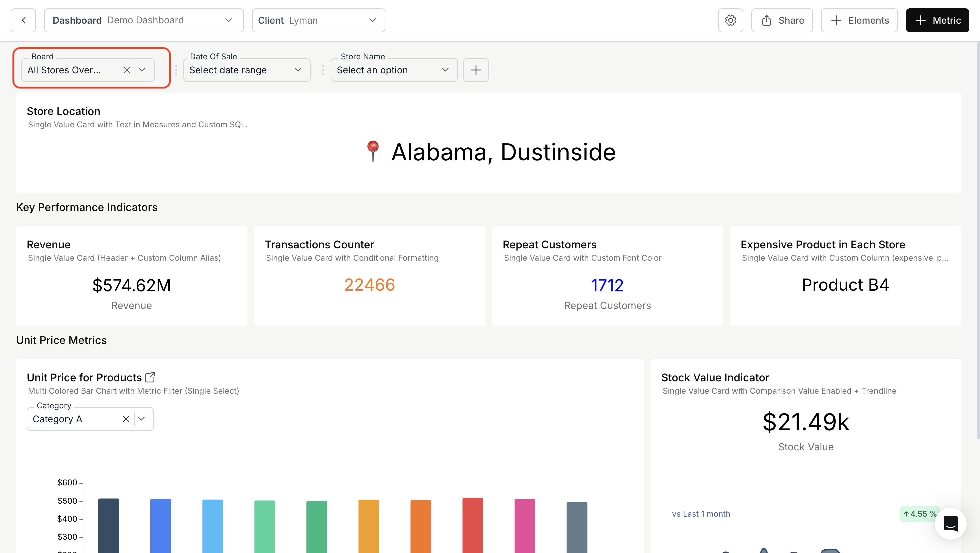Expand the Board filter dropdown

(142, 70)
